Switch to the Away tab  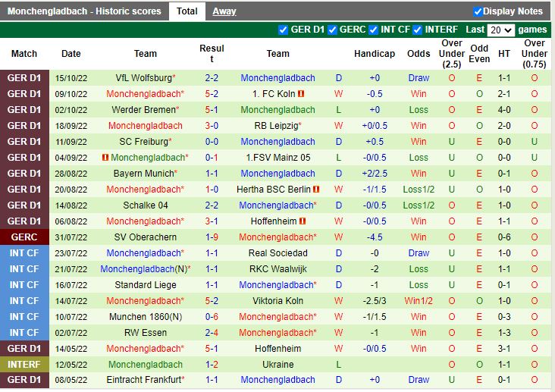point(224,11)
